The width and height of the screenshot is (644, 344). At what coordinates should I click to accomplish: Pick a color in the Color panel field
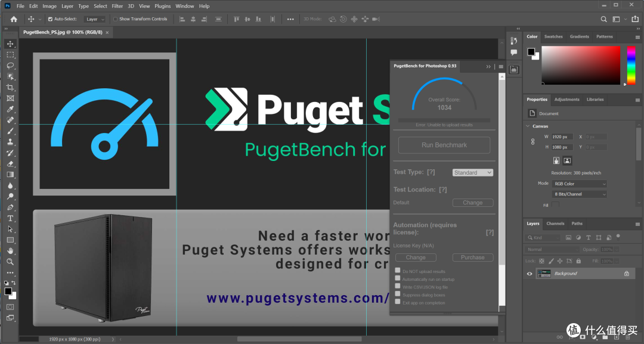coord(581,65)
